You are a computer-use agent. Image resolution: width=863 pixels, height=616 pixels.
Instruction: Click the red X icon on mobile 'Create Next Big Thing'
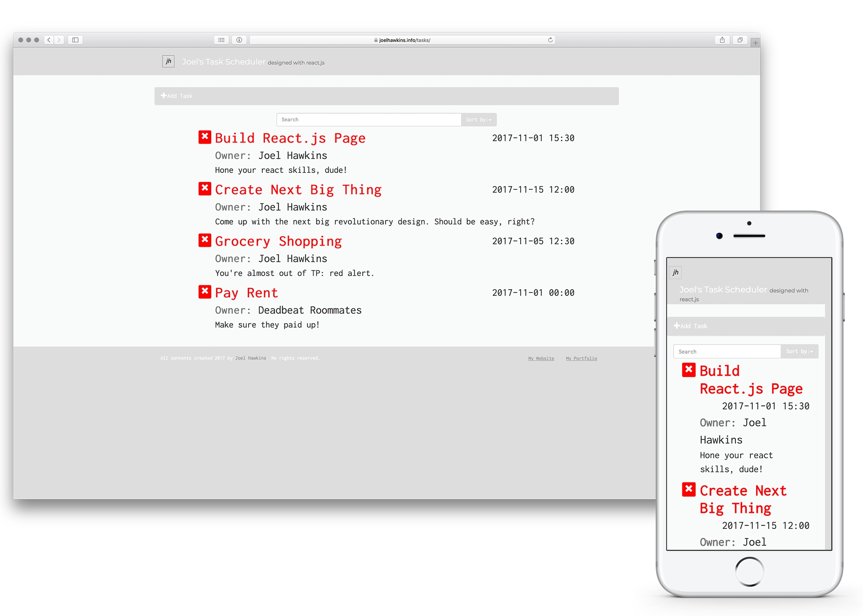[688, 491]
